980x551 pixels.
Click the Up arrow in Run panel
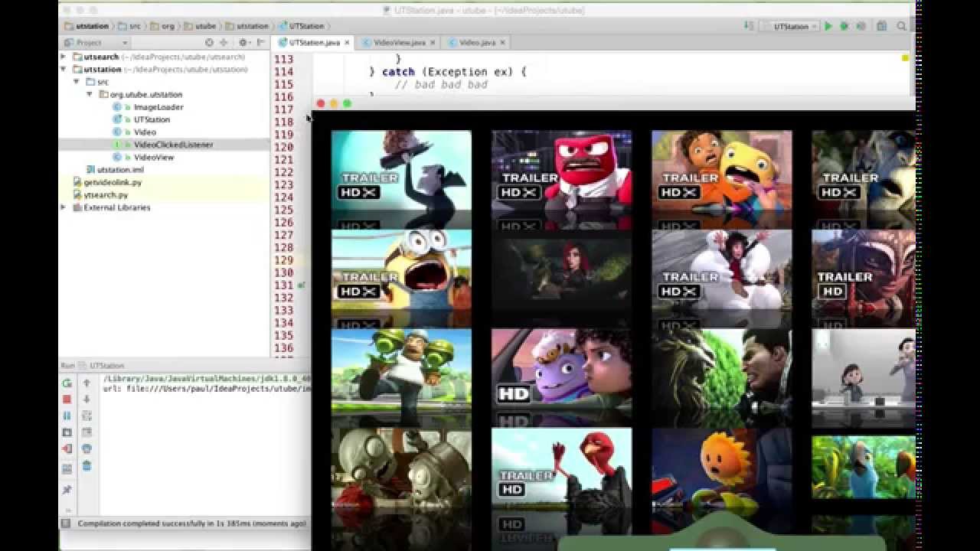coord(87,383)
